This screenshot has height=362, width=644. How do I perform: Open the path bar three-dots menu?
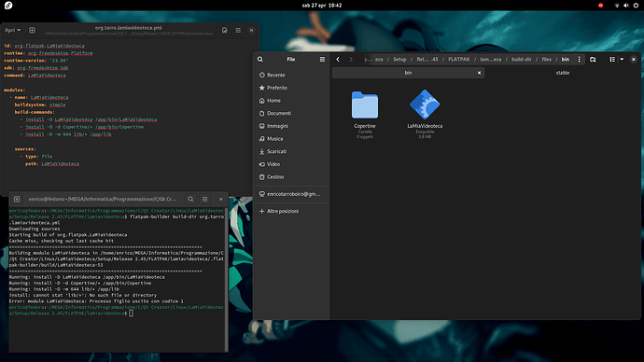point(579,59)
